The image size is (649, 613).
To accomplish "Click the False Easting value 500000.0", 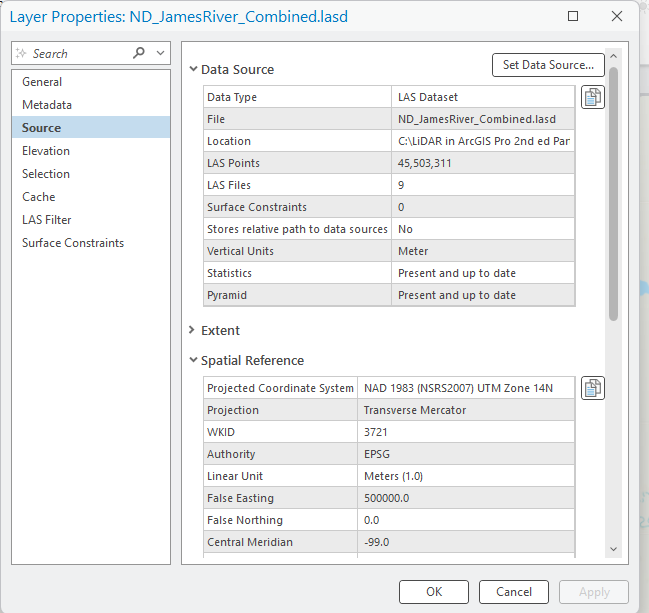I will pyautogui.click(x=466, y=498).
